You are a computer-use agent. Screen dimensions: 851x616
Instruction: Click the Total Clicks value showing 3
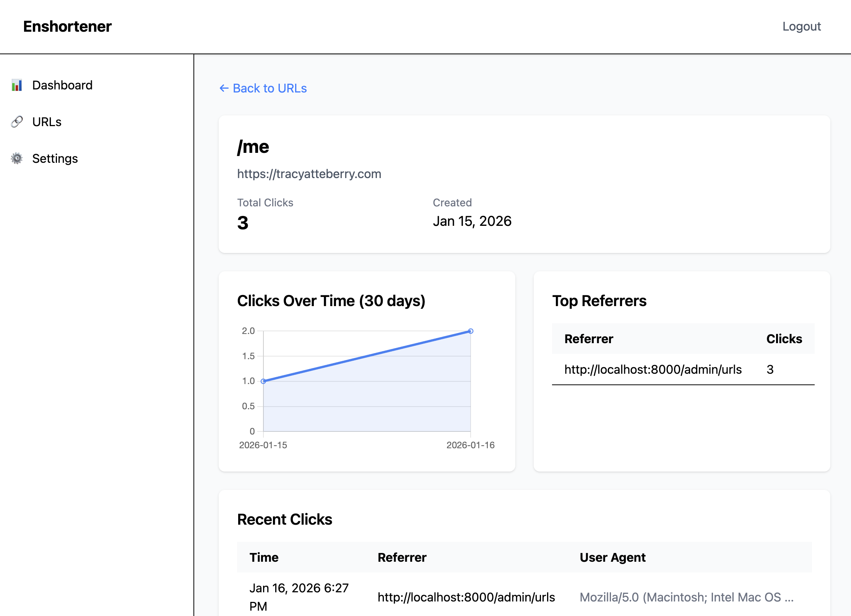[x=243, y=222]
